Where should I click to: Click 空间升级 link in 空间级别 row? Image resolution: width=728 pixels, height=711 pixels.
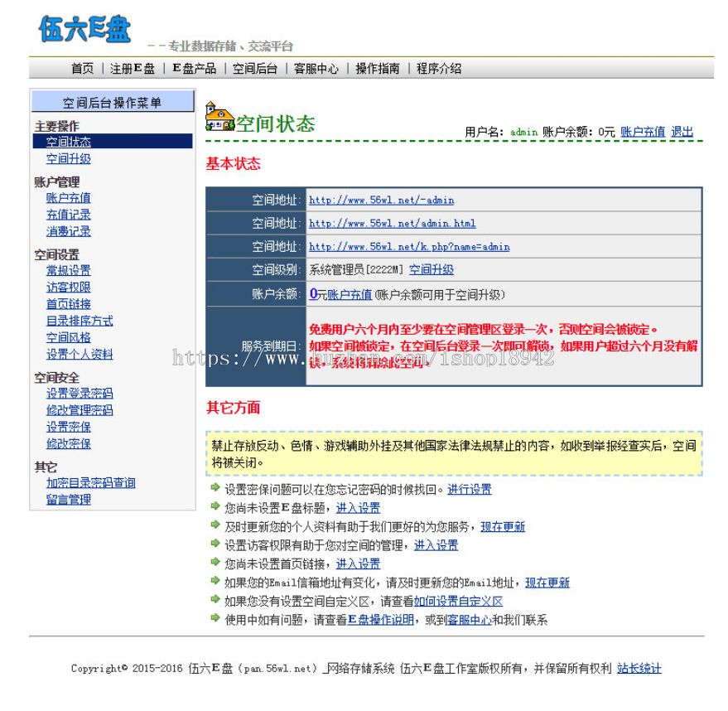pyautogui.click(x=431, y=269)
